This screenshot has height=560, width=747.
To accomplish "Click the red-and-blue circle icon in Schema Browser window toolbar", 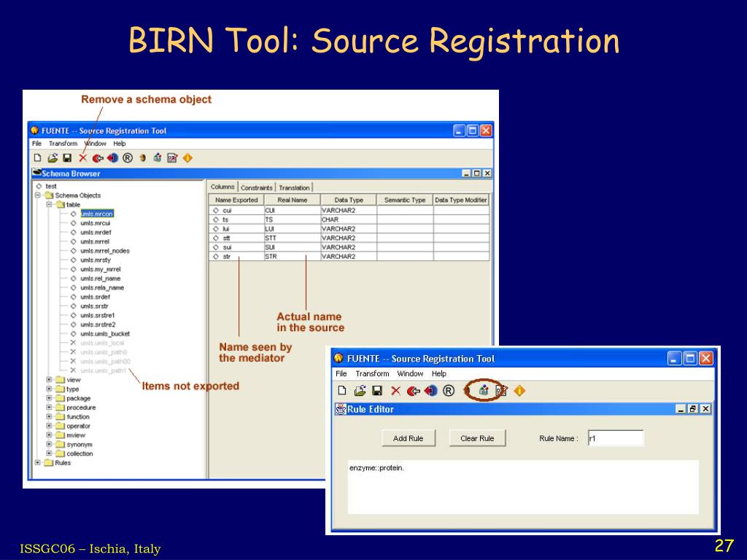I will click(x=112, y=158).
